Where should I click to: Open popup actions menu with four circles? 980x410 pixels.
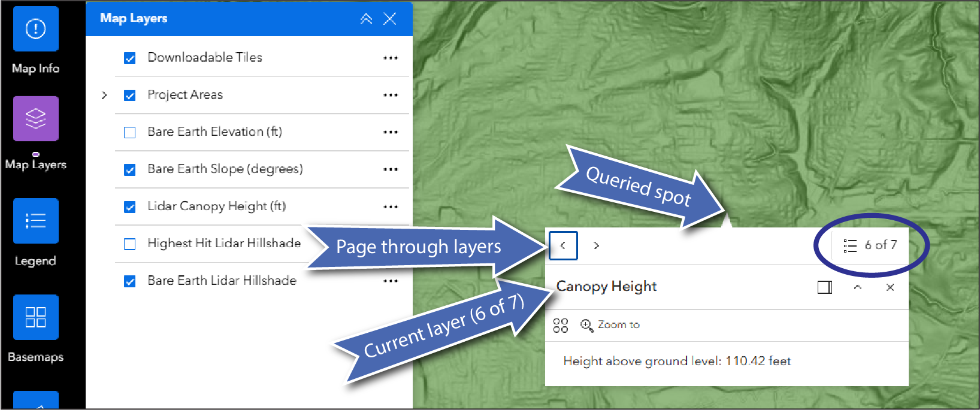tap(561, 325)
